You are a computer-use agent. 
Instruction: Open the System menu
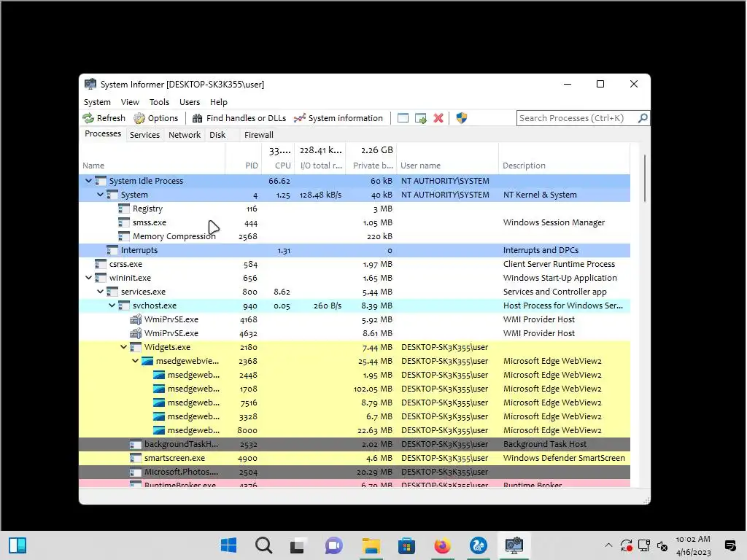point(97,102)
